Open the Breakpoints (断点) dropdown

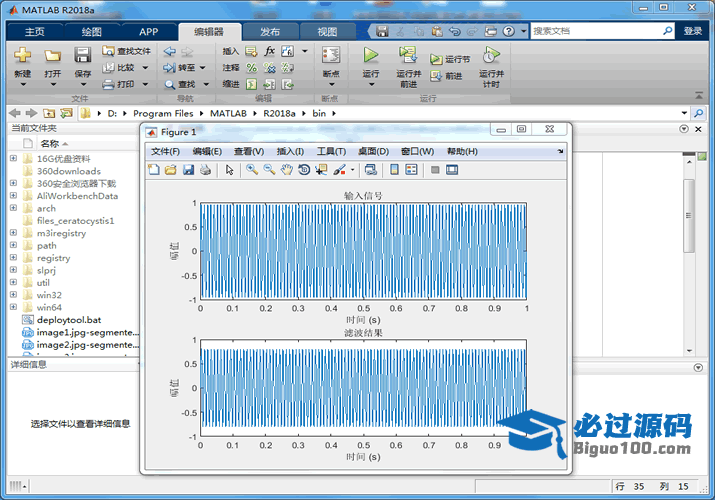[330, 84]
